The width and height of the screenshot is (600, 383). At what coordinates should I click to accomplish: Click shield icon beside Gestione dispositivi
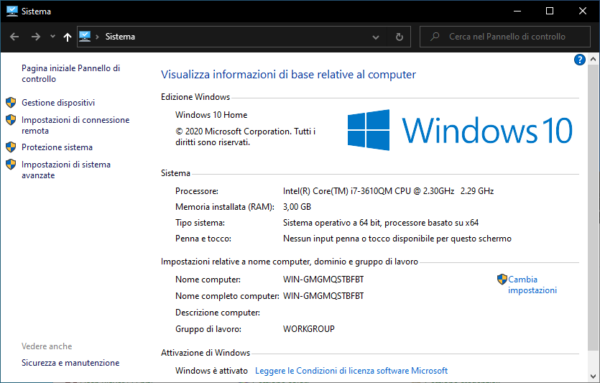coord(11,103)
